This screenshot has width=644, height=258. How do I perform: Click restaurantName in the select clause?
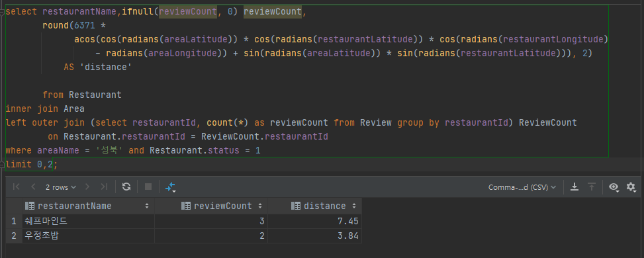click(79, 11)
